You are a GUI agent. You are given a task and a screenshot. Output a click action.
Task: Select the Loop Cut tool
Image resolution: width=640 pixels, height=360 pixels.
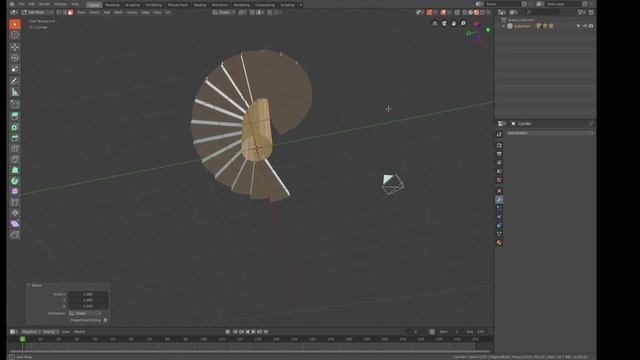[x=15, y=149]
